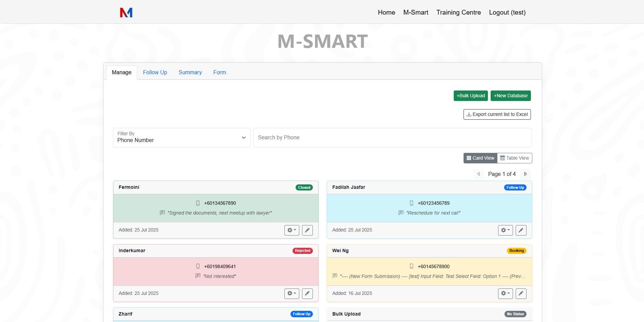The height and width of the screenshot is (322, 644).
Task: Click the M logo in the navbar
Action: coord(125,12)
